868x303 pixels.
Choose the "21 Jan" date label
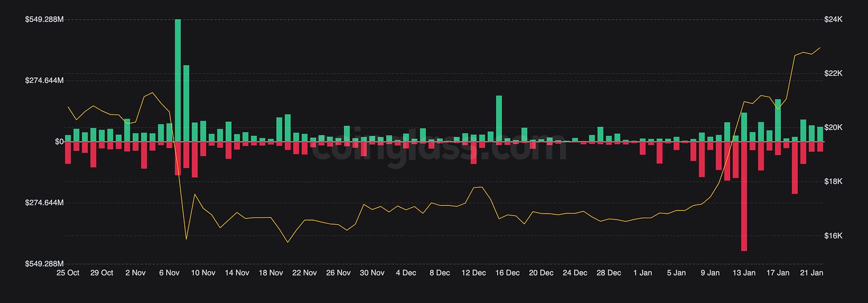(x=811, y=273)
